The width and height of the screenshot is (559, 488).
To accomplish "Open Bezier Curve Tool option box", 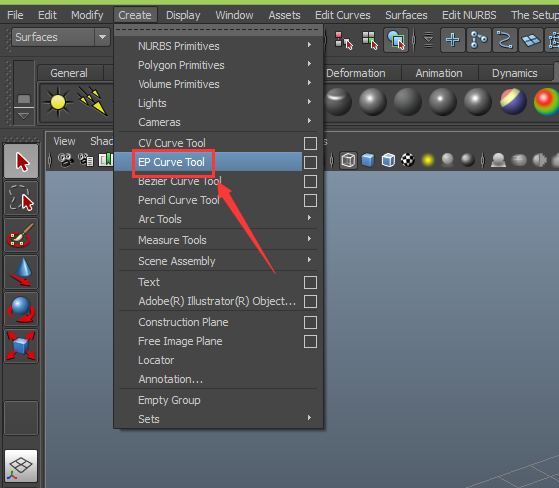I will pyautogui.click(x=310, y=181).
